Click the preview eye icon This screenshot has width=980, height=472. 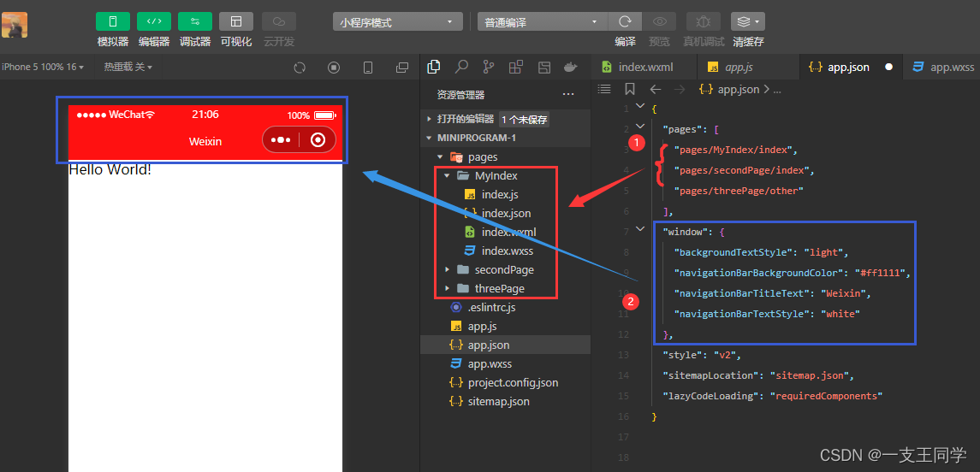(659, 22)
